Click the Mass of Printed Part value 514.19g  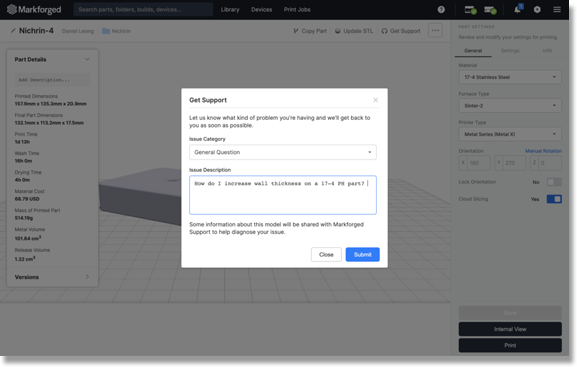click(24, 218)
